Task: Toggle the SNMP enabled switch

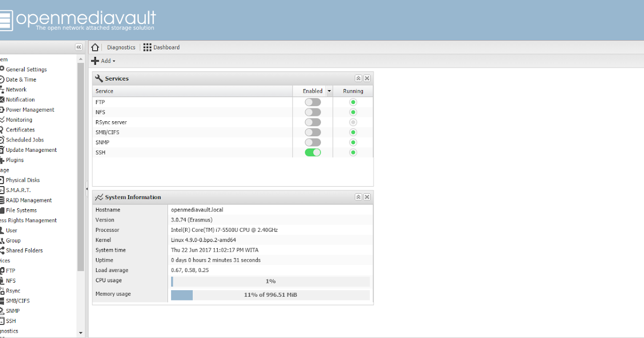Action: [313, 142]
